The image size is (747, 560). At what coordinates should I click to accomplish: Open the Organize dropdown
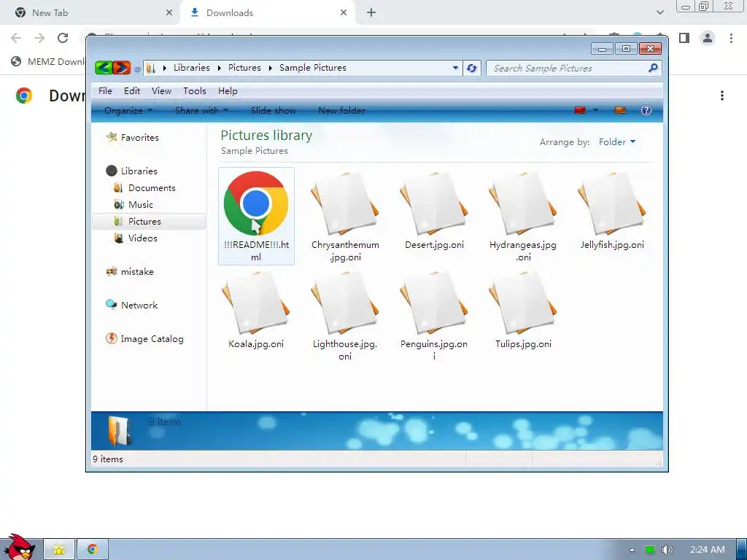(x=128, y=111)
